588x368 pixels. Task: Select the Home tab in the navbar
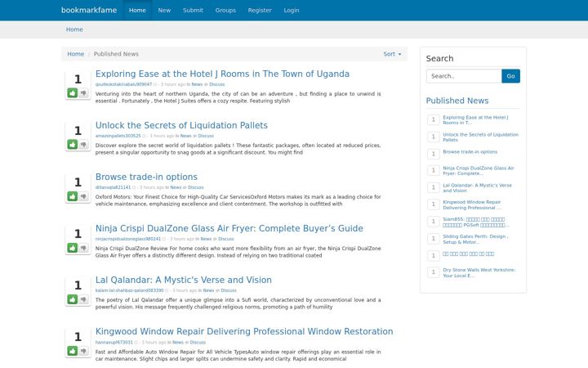(137, 10)
